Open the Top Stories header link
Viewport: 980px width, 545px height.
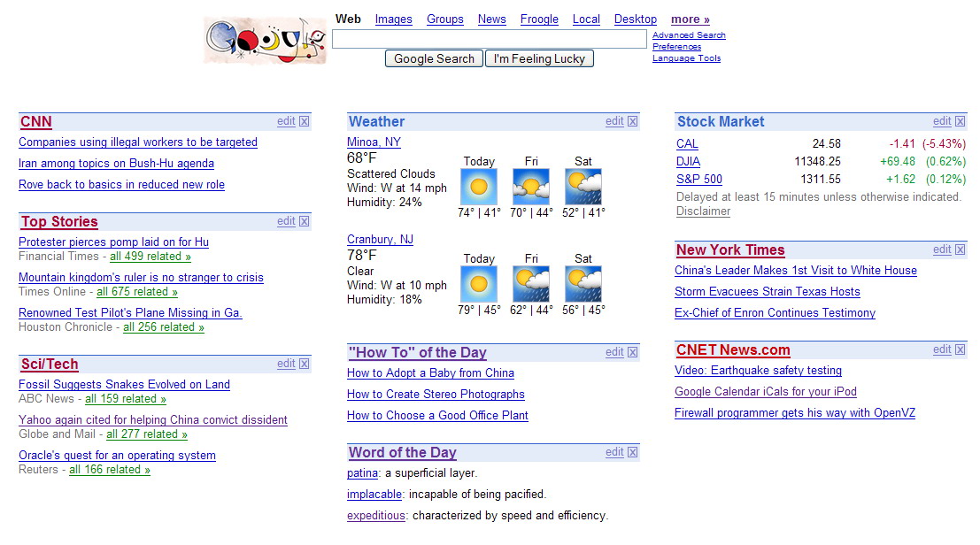(59, 221)
